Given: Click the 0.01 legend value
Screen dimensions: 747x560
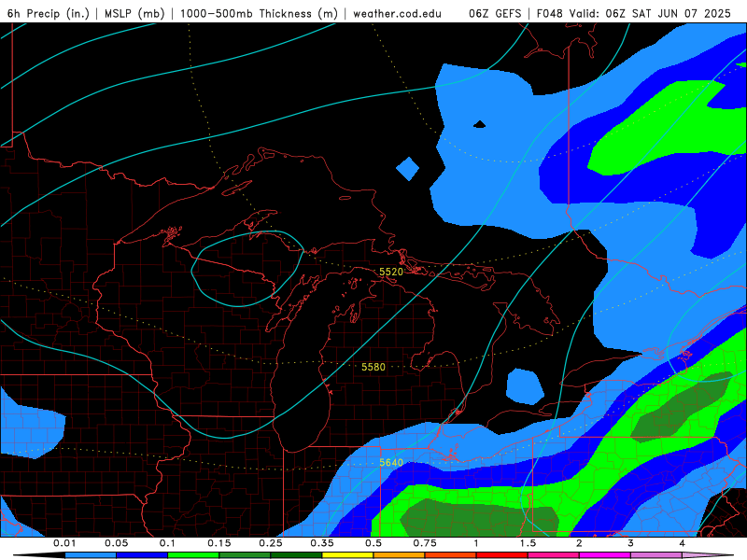Looking at the screenshot, I should [64, 543].
